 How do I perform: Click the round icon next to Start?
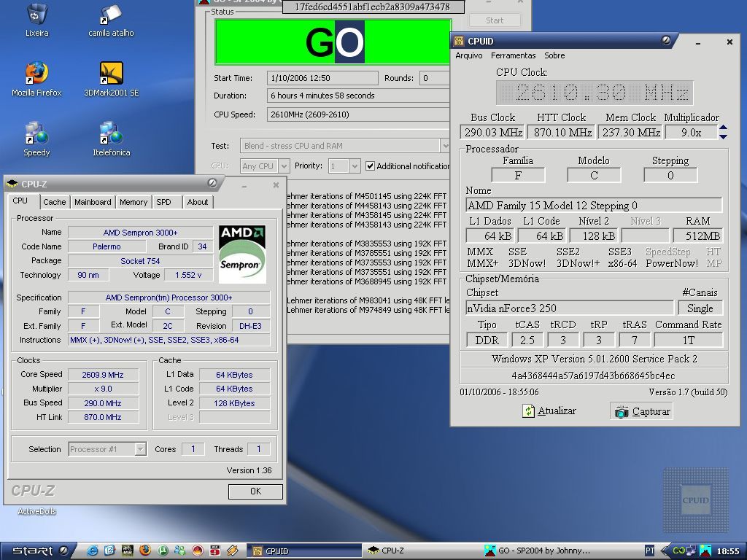63,551
